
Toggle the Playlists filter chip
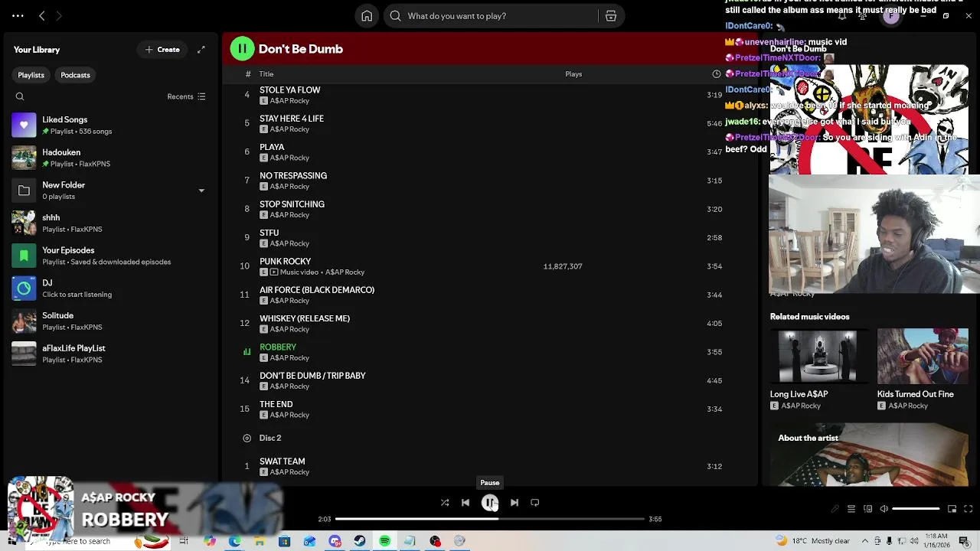point(31,75)
